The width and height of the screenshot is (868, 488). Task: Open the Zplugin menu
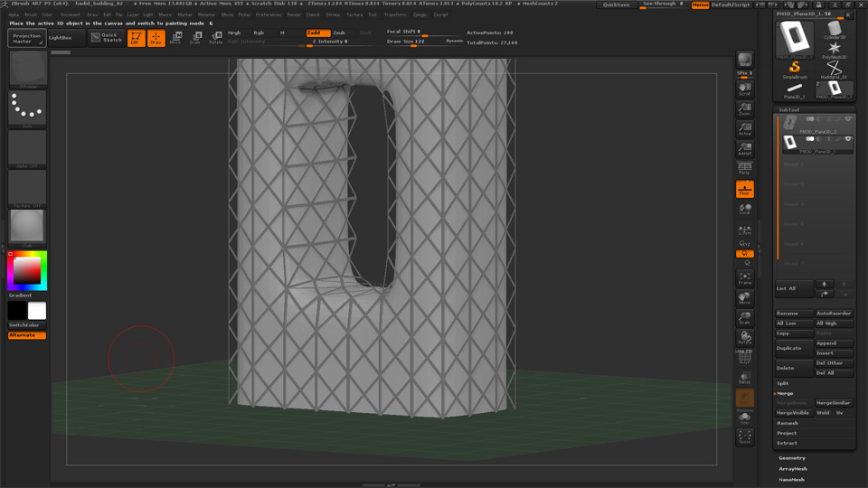(420, 15)
